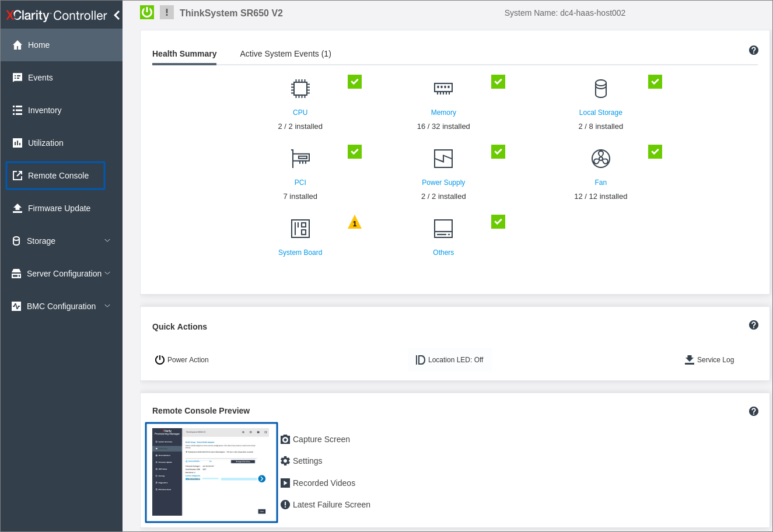Switch to Health Summary tab
Screen dimensions: 773x532
(x=184, y=54)
